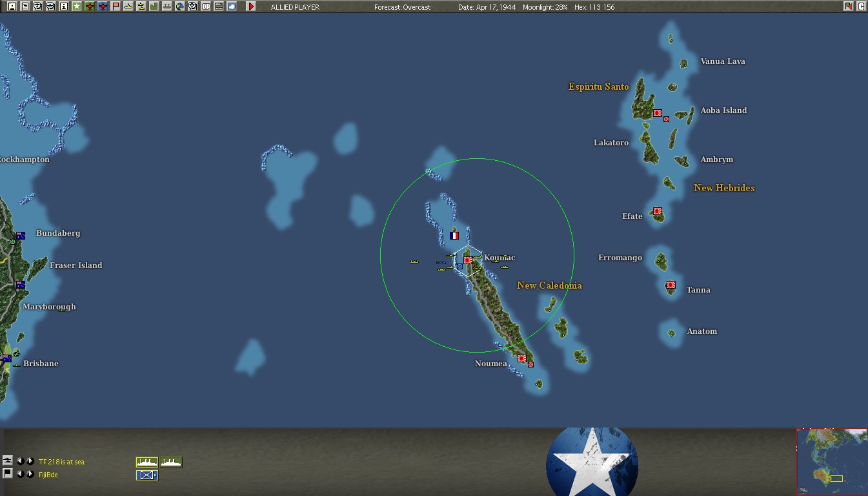Select the blue infantry unit counter in panel
Image resolution: width=868 pixels, height=496 pixels.
coord(147,475)
